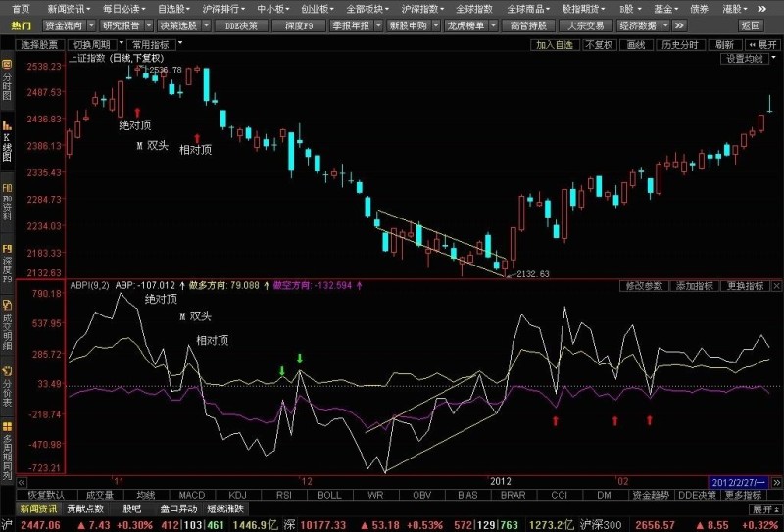Open the 沪深排行 dropdown menu
This screenshot has width=784, height=532.
(224, 9)
